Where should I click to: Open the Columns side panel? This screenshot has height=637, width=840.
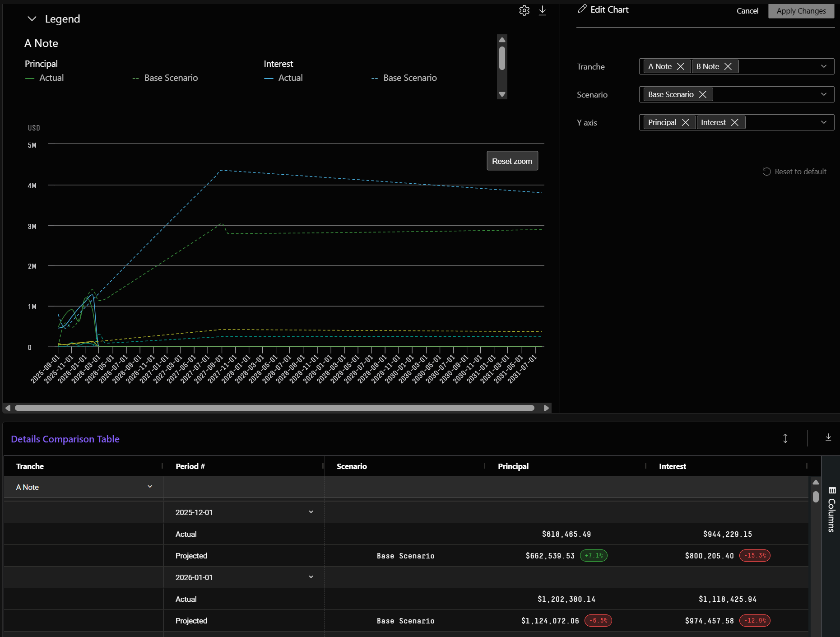[832, 510]
